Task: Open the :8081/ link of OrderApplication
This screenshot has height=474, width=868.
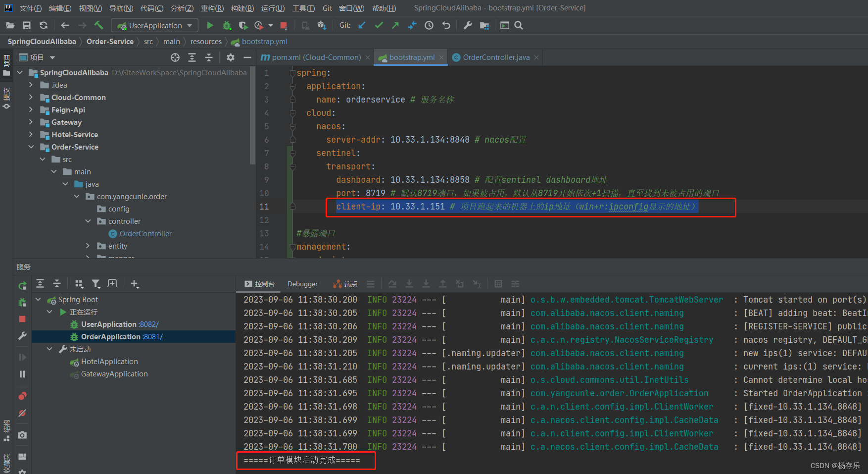Action: [x=153, y=337]
